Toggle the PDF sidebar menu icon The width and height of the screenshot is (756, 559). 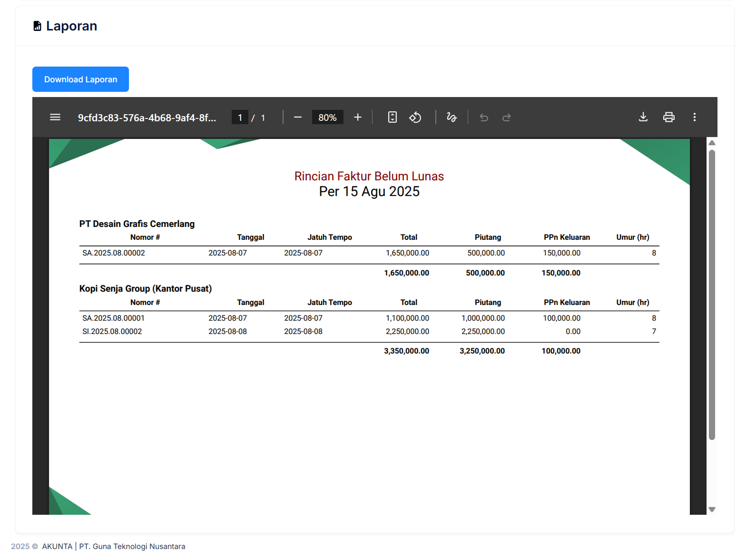coord(55,117)
